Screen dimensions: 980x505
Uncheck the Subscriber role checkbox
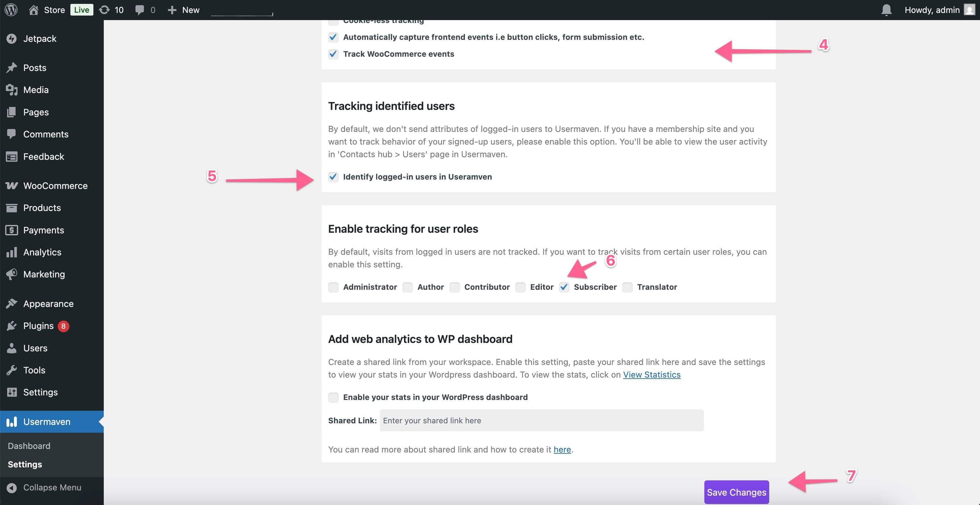click(564, 287)
